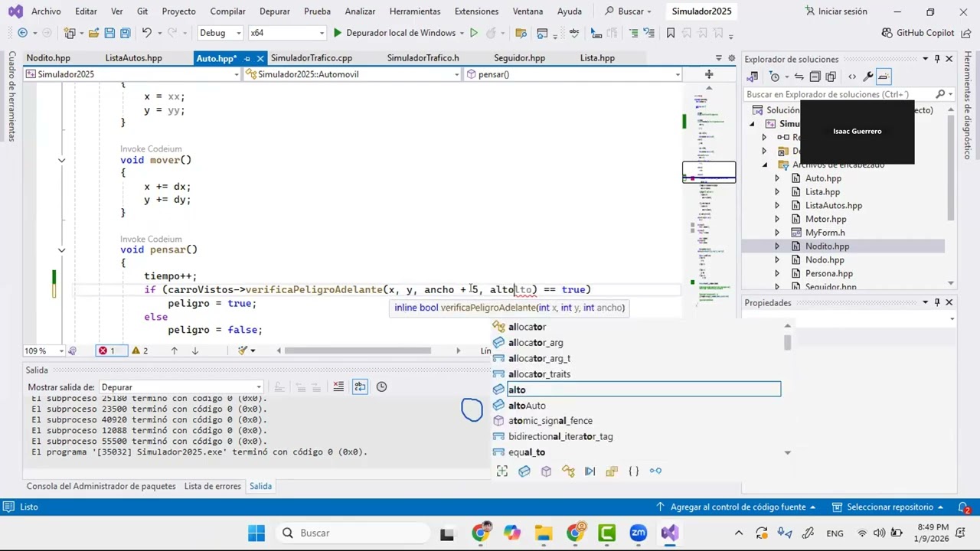This screenshot has width=980, height=551.
Task: Navigate backward with the back arrow
Action: click(22, 33)
